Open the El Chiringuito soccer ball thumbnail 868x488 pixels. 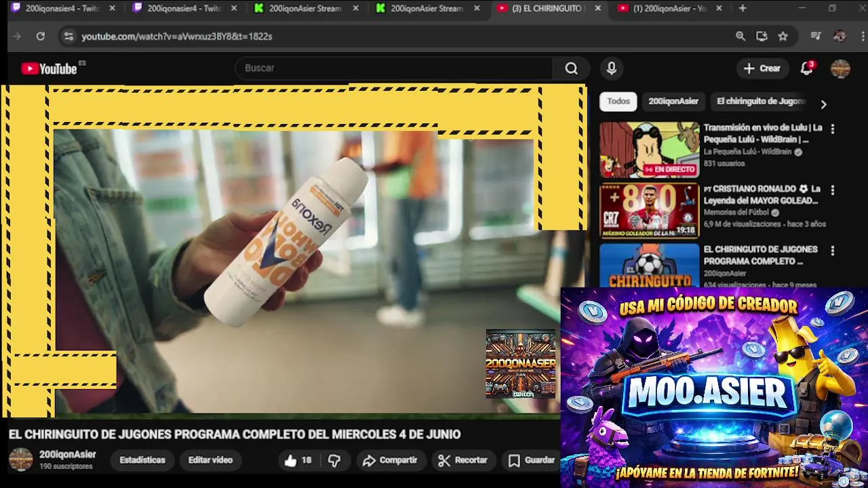click(x=649, y=266)
